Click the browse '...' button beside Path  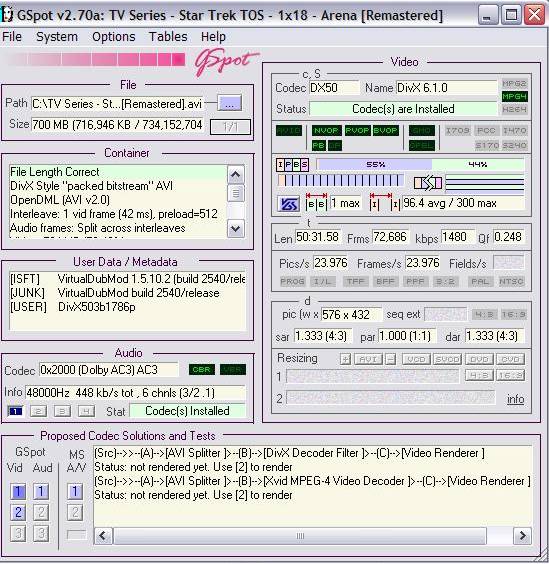pos(230,104)
